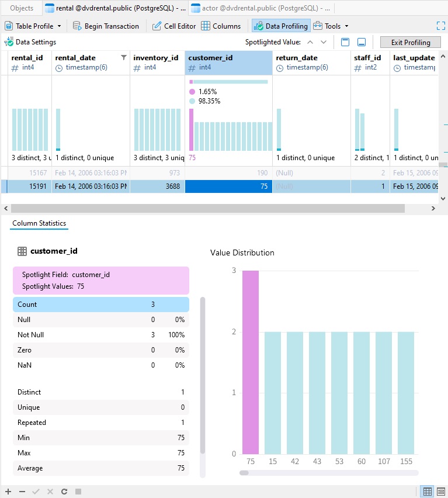Click the Value Distribution chart scrollbar thumb
This screenshot has width=448, height=498.
click(x=244, y=473)
